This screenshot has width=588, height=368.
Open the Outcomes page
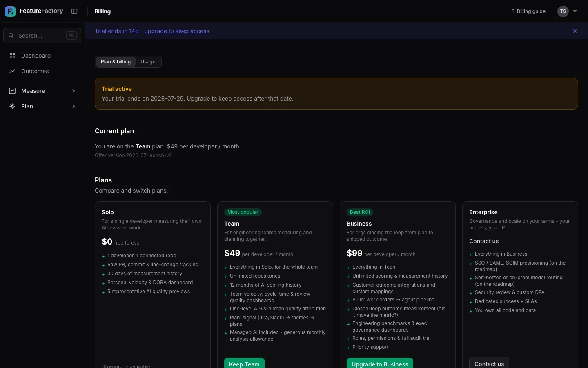pos(42,71)
